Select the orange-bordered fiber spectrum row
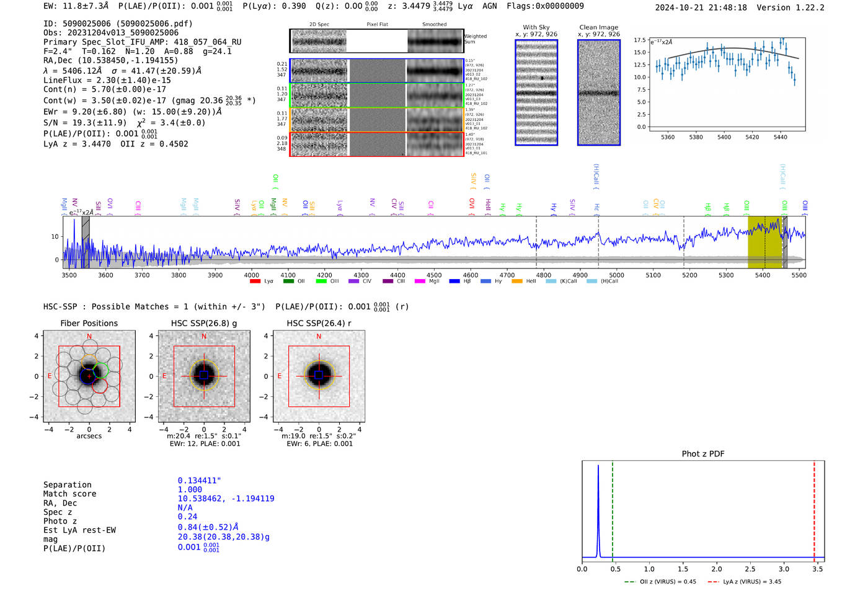The width and height of the screenshot is (868, 591). [x=376, y=120]
